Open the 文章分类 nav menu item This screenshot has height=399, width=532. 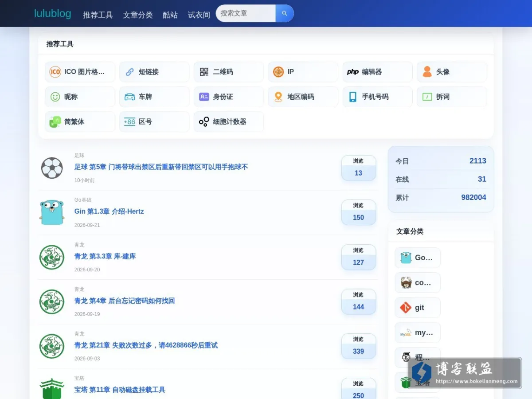coord(138,15)
